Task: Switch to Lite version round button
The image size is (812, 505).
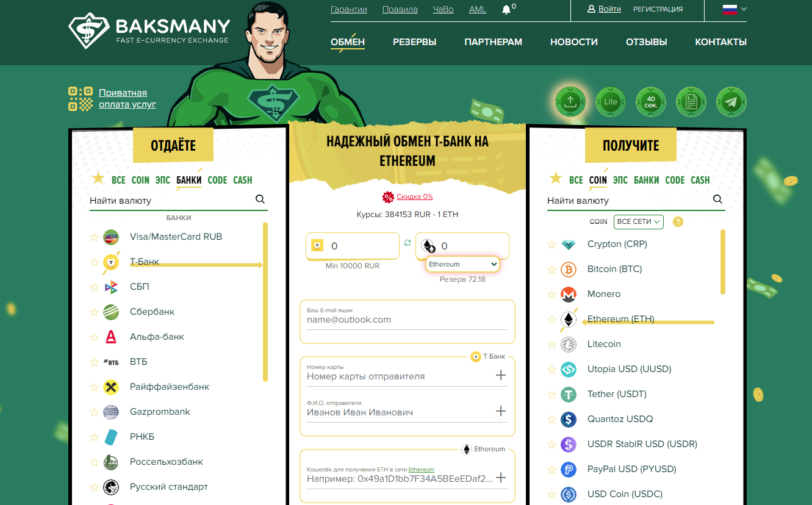Action: pos(611,102)
